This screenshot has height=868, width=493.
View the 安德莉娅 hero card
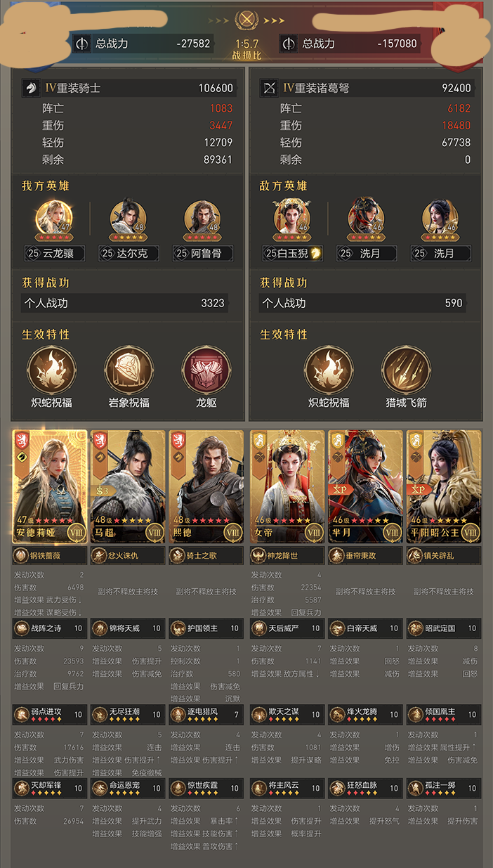pos(50,487)
